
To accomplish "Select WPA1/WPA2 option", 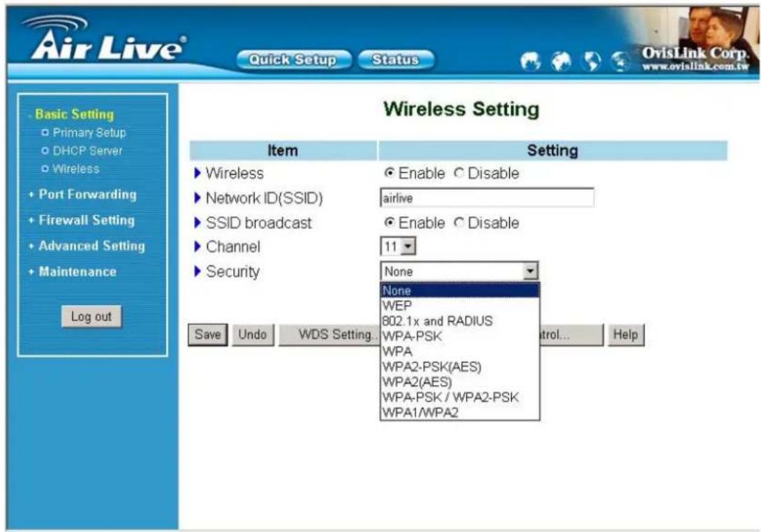I will (x=459, y=413).
